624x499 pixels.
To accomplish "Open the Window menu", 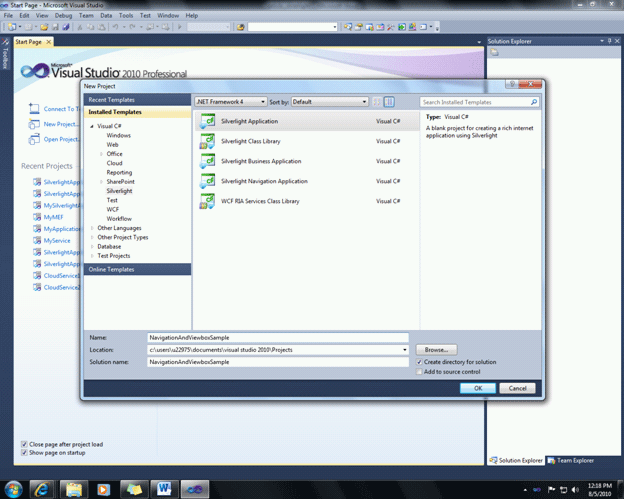I will pos(168,16).
